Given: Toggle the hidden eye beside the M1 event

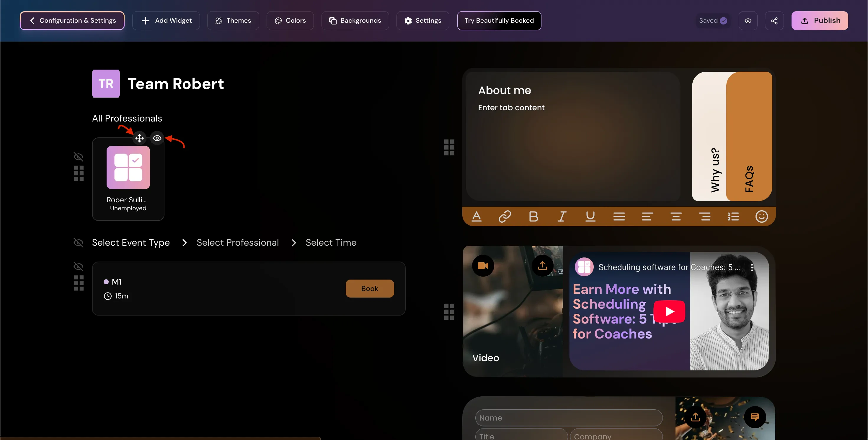Looking at the screenshot, I should pyautogui.click(x=78, y=267).
